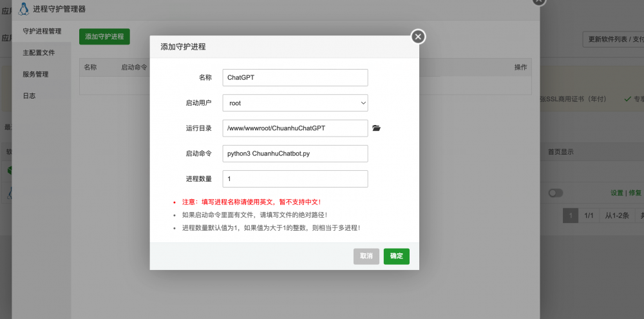Close the 添加守护进程 dialog with the X
The height and width of the screenshot is (319, 644).
click(x=418, y=37)
